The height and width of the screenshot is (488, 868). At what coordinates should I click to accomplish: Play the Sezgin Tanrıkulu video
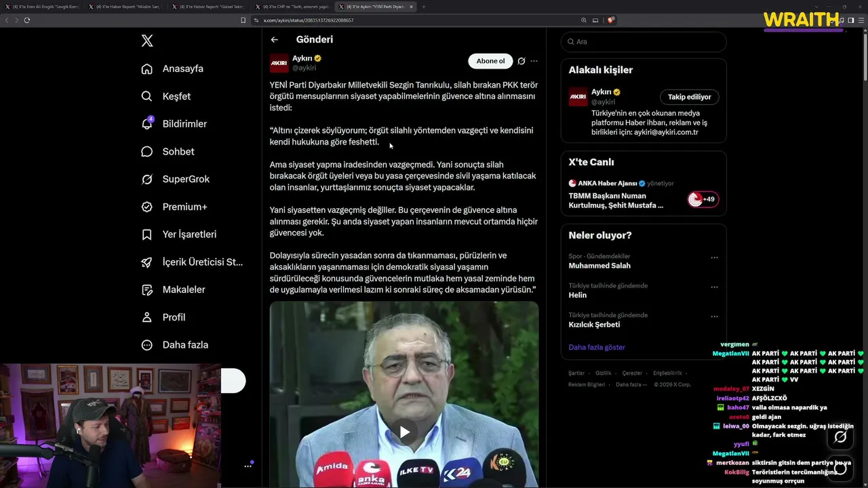tap(404, 432)
